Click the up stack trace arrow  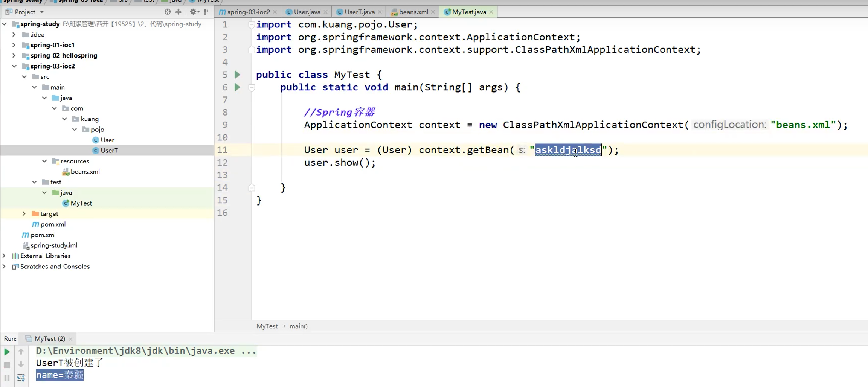[x=21, y=352]
